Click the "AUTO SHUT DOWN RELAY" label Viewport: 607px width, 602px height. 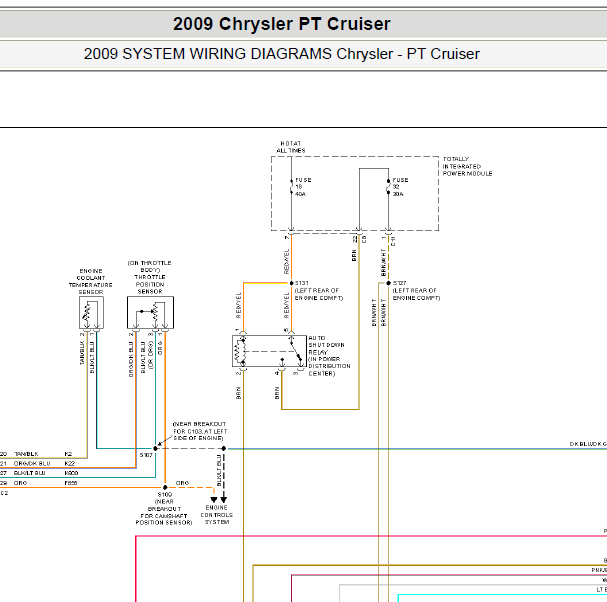(x=326, y=345)
